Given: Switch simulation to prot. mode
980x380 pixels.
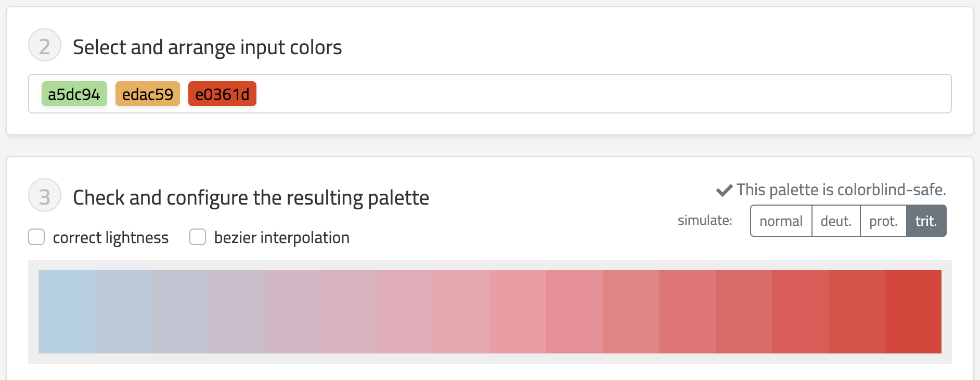Looking at the screenshot, I should [x=883, y=221].
